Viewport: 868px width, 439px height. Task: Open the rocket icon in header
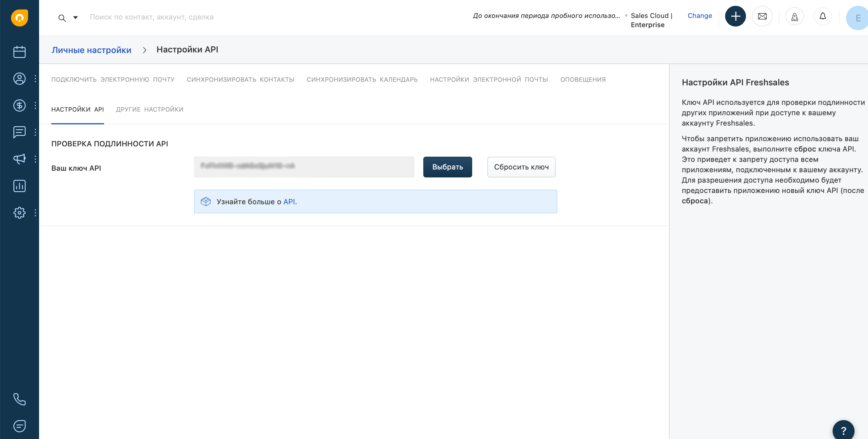click(x=794, y=16)
